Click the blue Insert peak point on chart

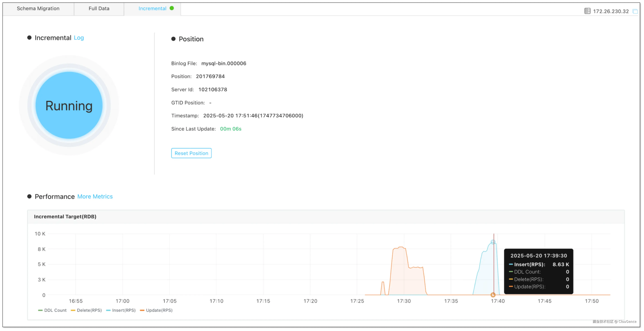click(x=493, y=242)
